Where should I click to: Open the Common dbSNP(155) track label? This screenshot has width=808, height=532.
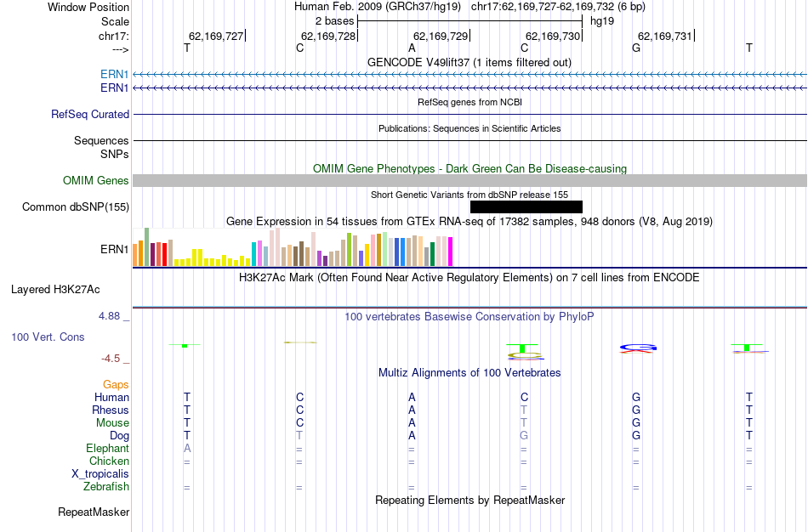76,207
